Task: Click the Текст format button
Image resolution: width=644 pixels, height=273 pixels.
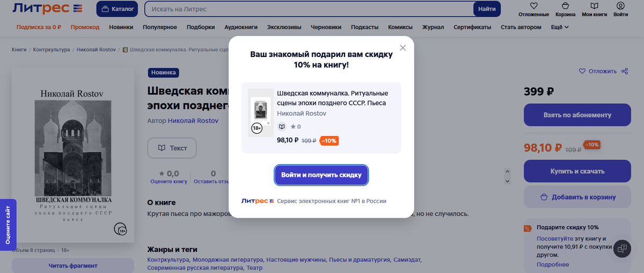Action: [172, 148]
